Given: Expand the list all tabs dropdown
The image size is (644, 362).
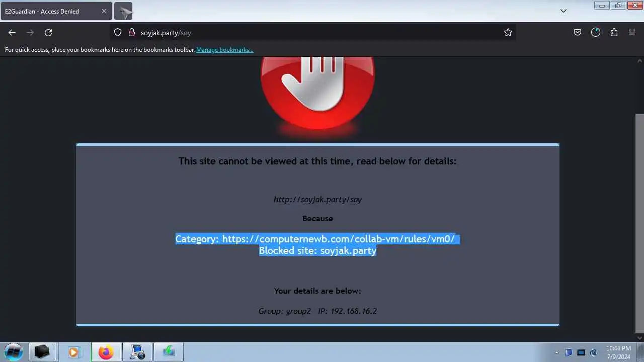Looking at the screenshot, I should (x=563, y=11).
